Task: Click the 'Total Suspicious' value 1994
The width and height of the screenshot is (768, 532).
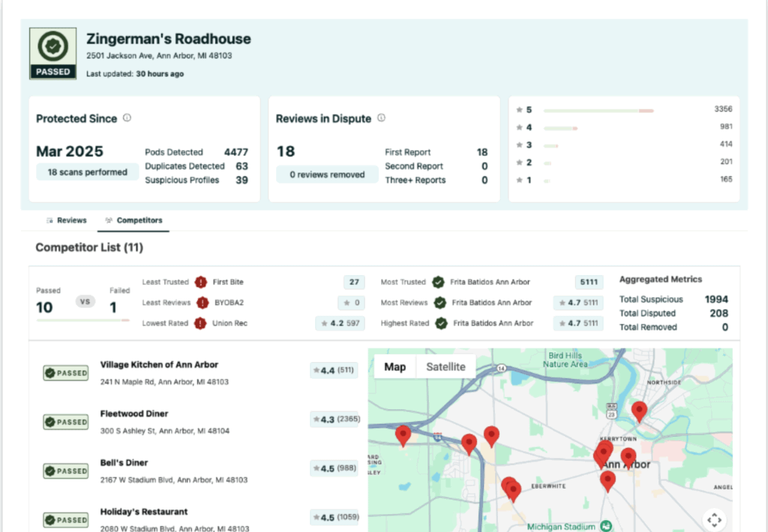Action: 716,300
